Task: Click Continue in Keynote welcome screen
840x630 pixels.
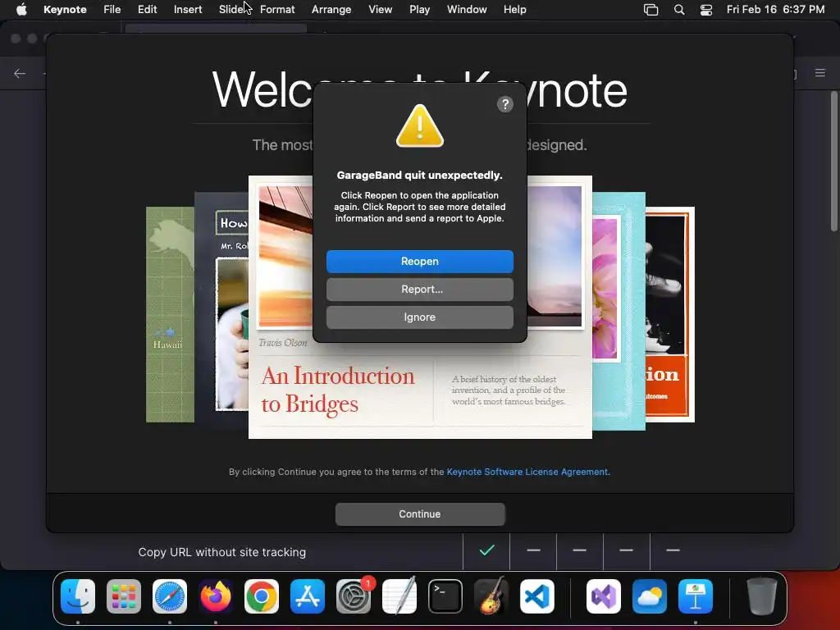Action: 420,514
